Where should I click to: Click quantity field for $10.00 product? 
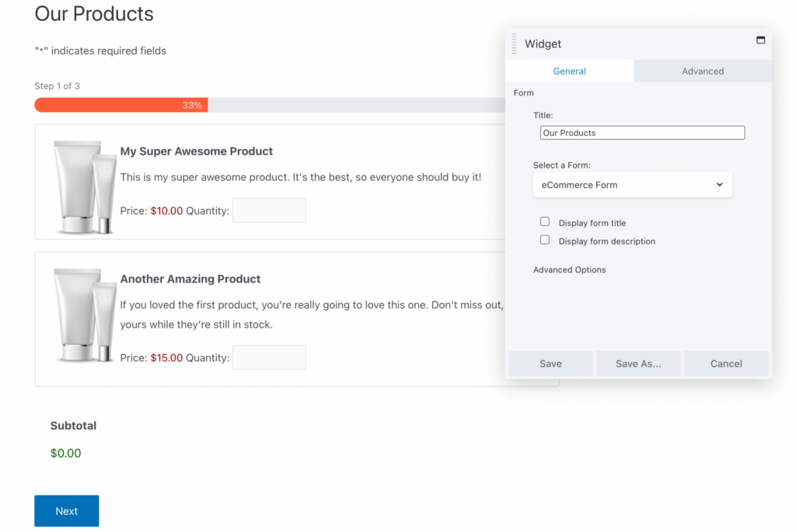click(x=269, y=210)
